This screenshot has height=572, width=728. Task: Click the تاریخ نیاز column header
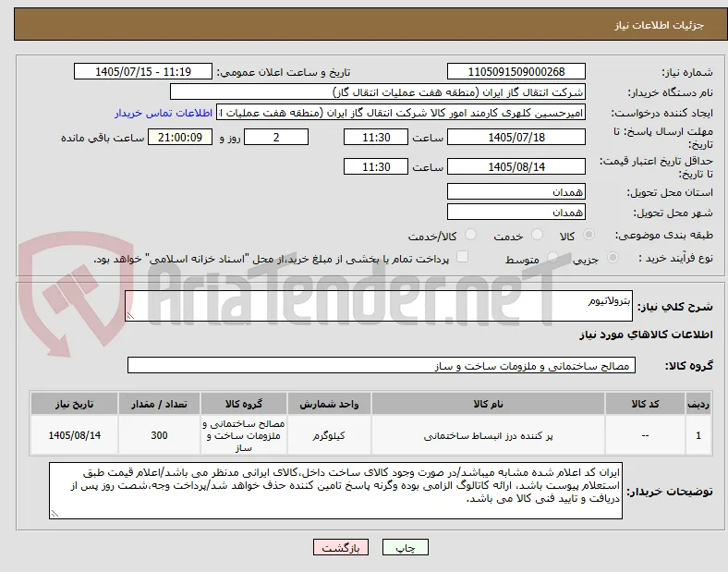click(74, 404)
